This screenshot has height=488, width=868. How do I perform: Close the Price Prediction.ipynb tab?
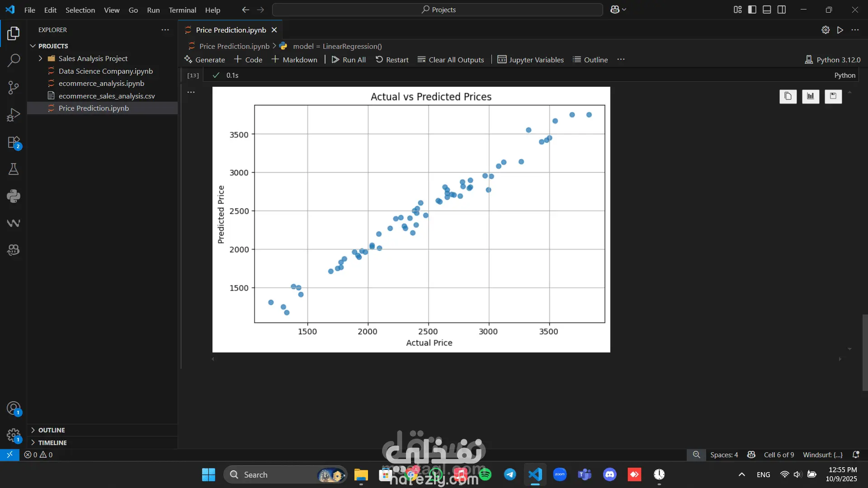(x=274, y=30)
